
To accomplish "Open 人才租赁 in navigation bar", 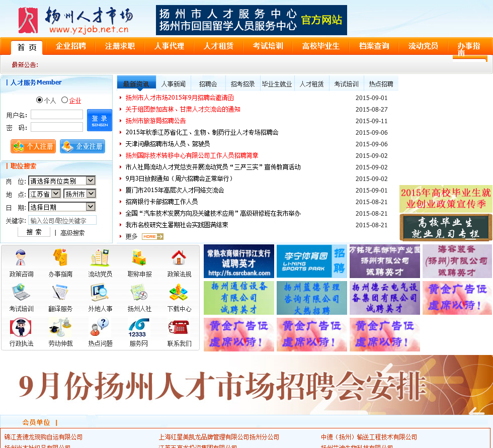I will [218, 46].
